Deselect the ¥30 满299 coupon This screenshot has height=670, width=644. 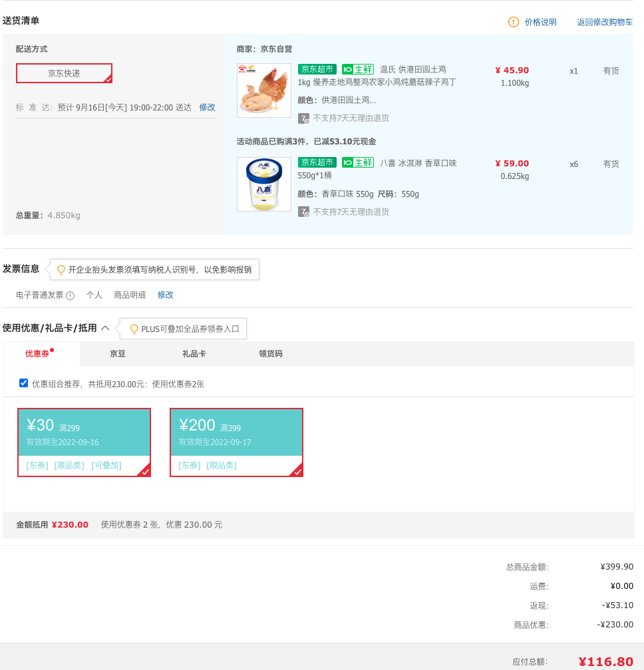coord(84,442)
